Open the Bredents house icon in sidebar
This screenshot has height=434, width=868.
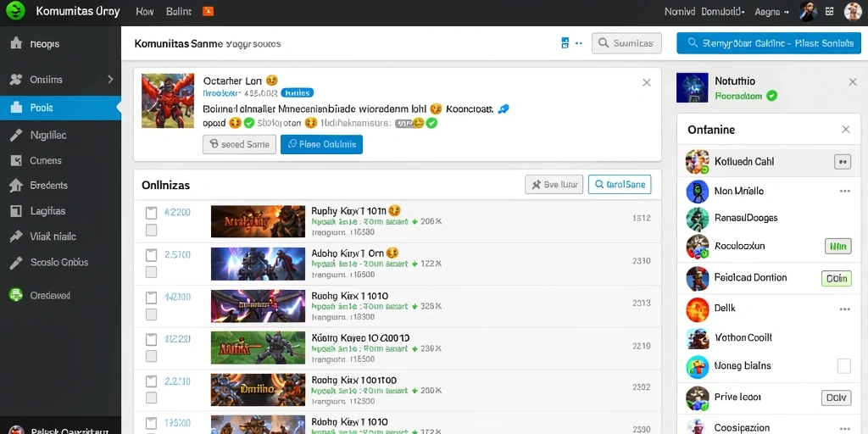point(16,186)
